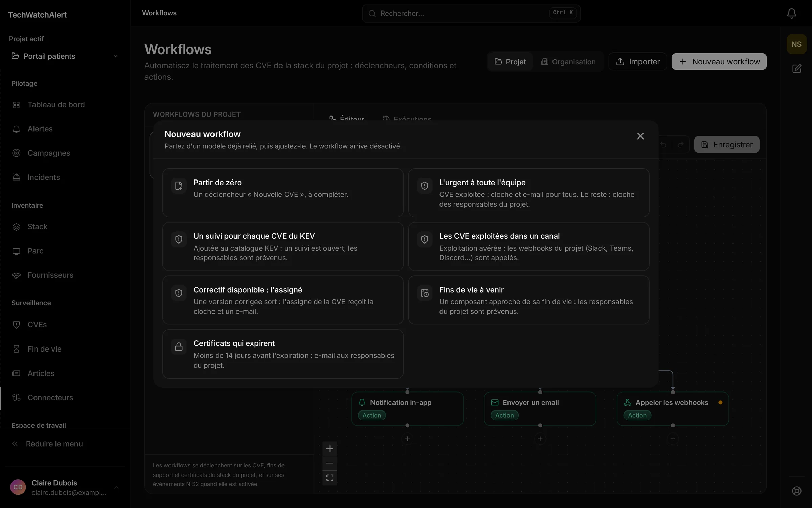Click the undo arrow in editor toolbar
812x508 pixels.
[x=663, y=145]
